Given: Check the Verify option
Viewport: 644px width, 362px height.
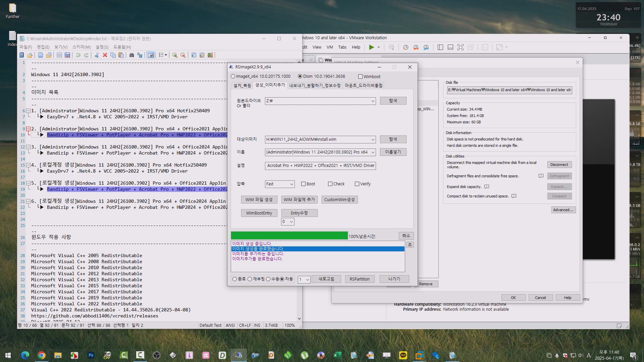Looking at the screenshot, I should pyautogui.click(x=357, y=184).
